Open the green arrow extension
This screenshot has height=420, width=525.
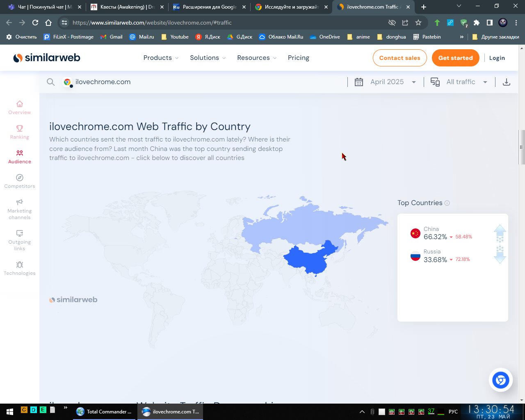pyautogui.click(x=437, y=23)
